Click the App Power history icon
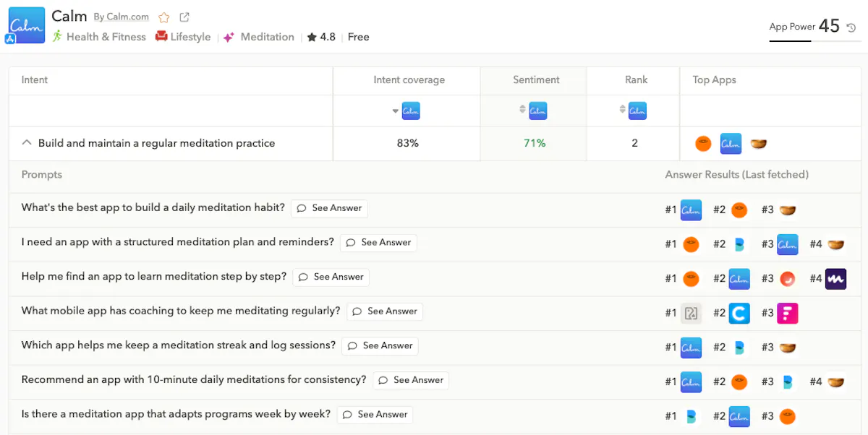The width and height of the screenshot is (868, 435). [x=851, y=27]
